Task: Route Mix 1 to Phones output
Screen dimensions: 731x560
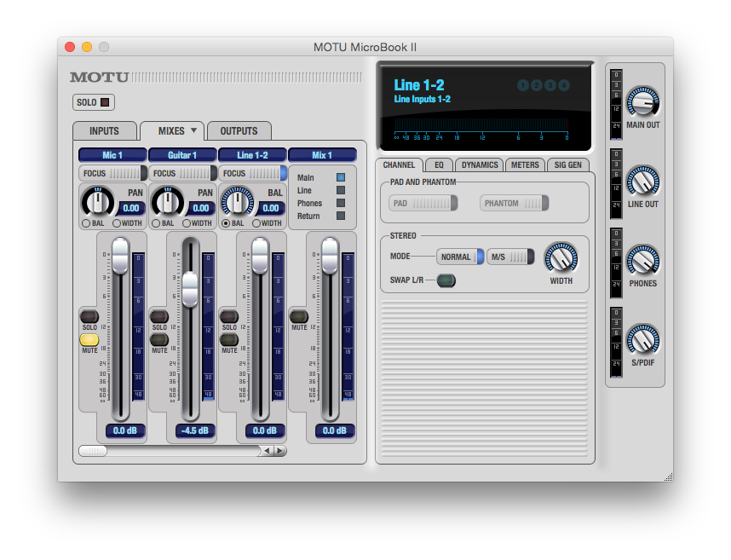Action: point(341,204)
